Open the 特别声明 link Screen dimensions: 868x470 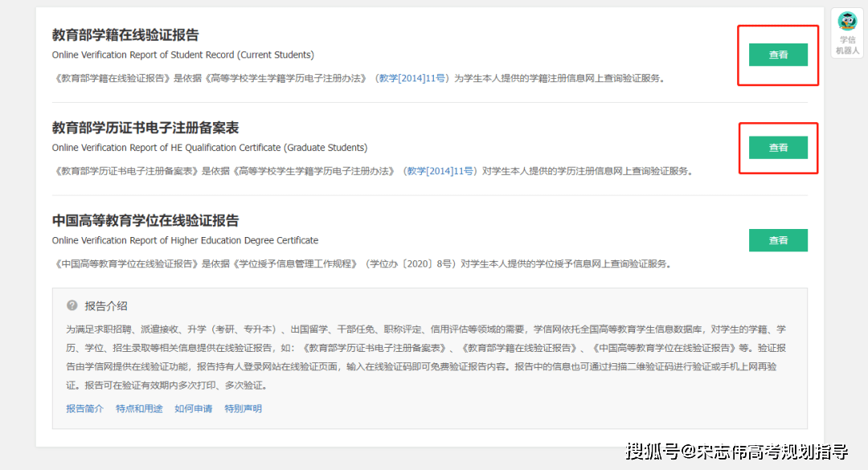(x=243, y=409)
